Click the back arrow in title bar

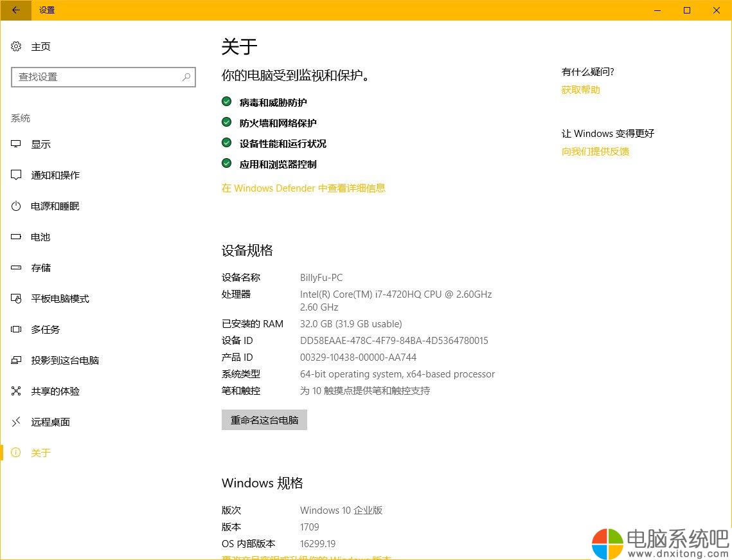[x=16, y=10]
